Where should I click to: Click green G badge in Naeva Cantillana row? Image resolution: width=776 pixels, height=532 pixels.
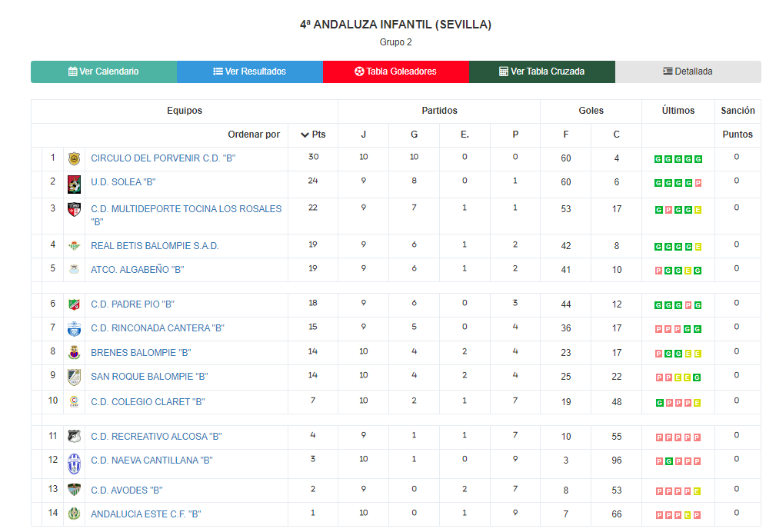coord(668,461)
